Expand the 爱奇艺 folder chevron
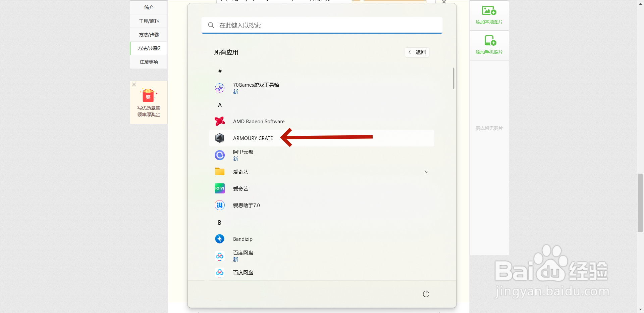 427,172
